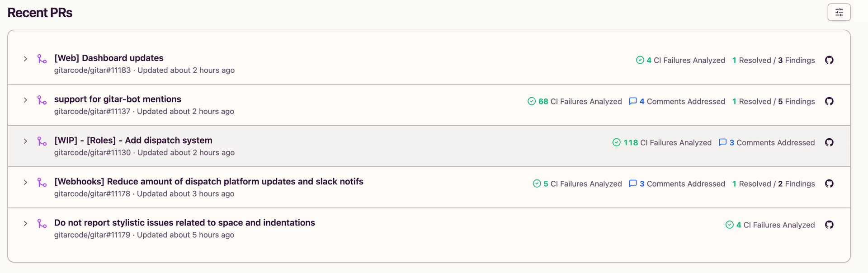Screen dimensions: 868x273
Task: Open filter settings in top-right corner
Action: (839, 12)
